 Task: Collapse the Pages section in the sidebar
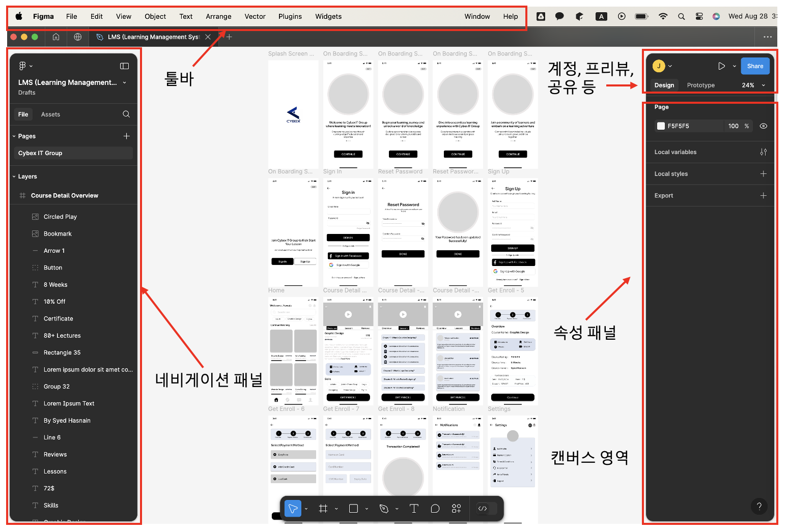click(13, 136)
